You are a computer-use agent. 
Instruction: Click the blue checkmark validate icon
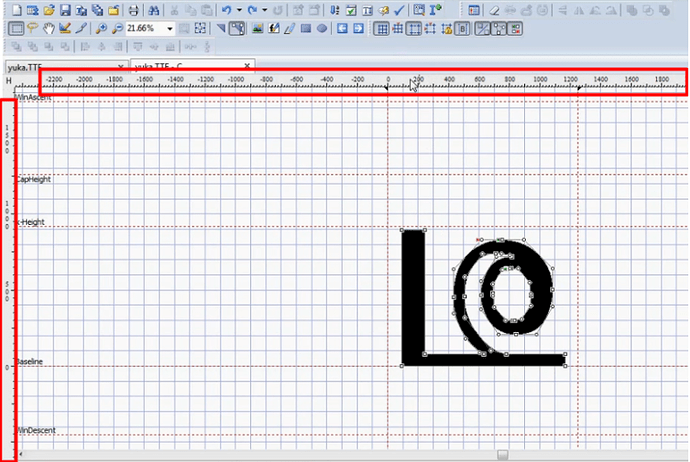click(x=399, y=9)
